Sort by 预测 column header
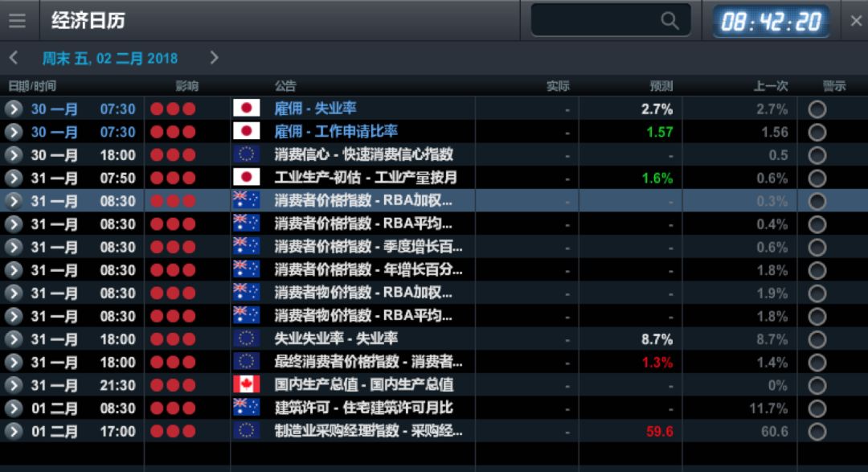Image resolution: width=868 pixels, height=472 pixels. [x=661, y=86]
